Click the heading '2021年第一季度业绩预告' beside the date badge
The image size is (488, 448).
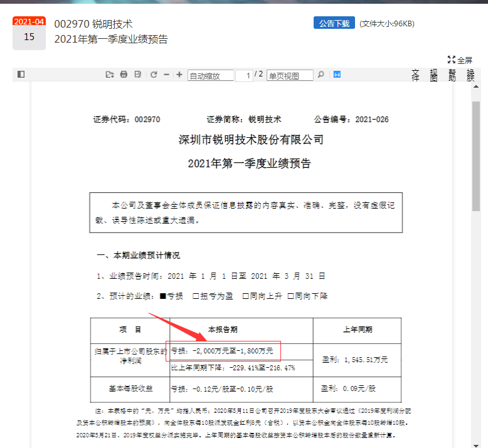[x=111, y=39]
